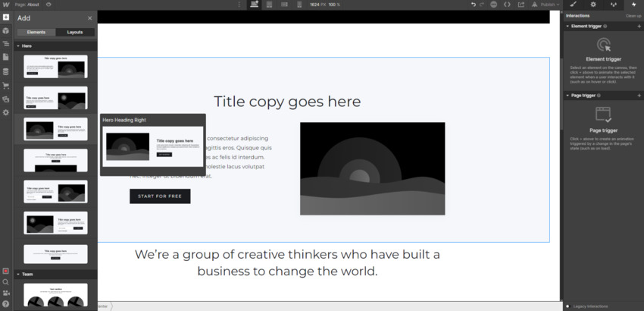Click the START FOR FREE button

coord(160,196)
